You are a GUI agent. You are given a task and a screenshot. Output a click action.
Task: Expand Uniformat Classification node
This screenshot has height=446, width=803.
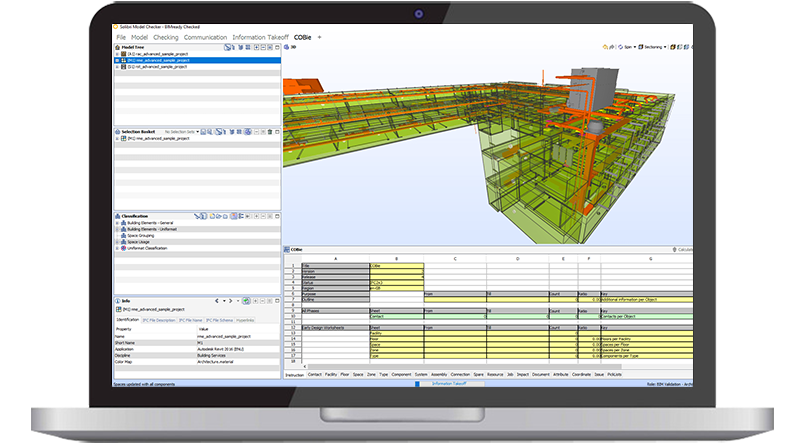click(x=117, y=248)
